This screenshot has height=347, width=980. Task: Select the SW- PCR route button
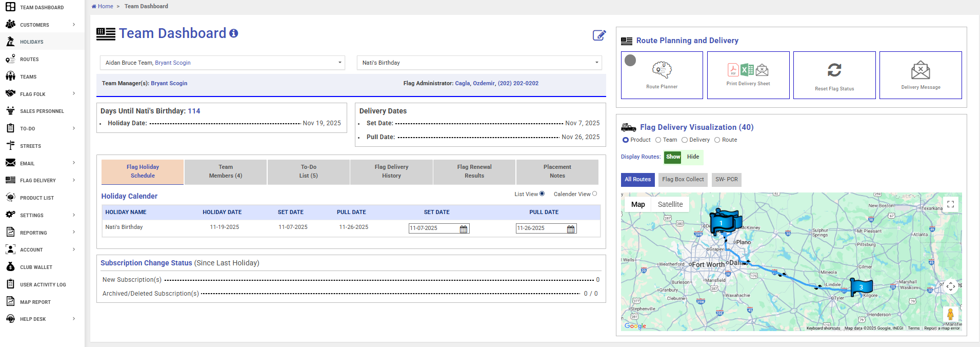point(727,180)
